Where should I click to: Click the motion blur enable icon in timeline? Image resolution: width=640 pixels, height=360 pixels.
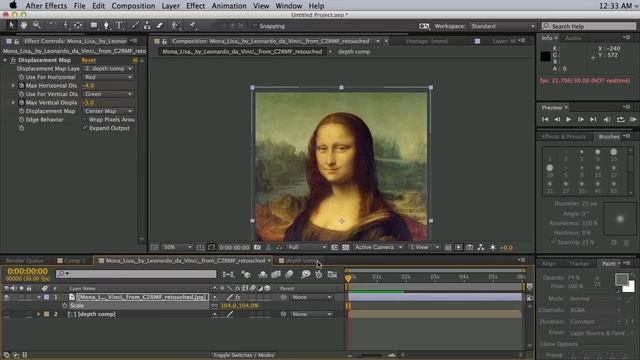tap(289, 274)
